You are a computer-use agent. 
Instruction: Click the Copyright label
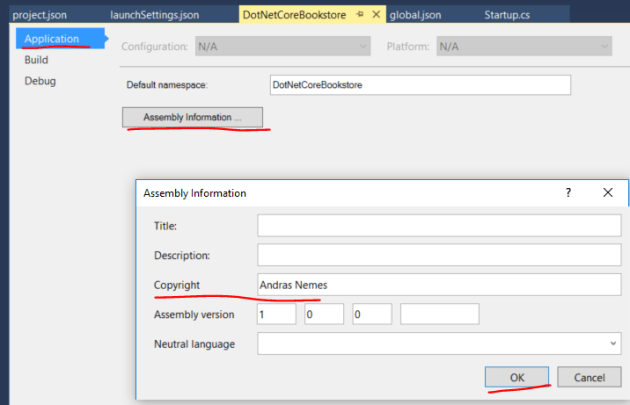177,285
